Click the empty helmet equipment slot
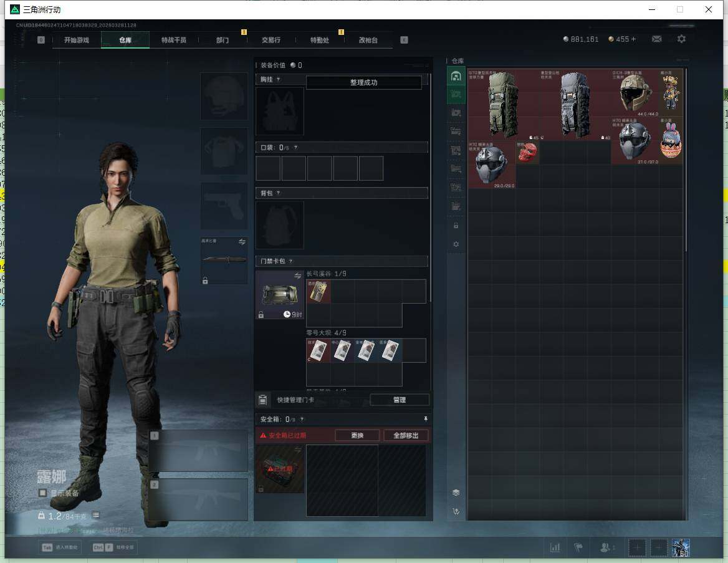Viewport: 728px width, 563px height. [x=224, y=96]
